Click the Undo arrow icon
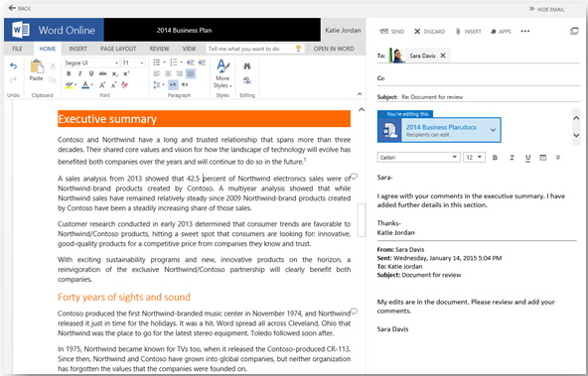Viewport: 588px width, 376px height. click(13, 66)
